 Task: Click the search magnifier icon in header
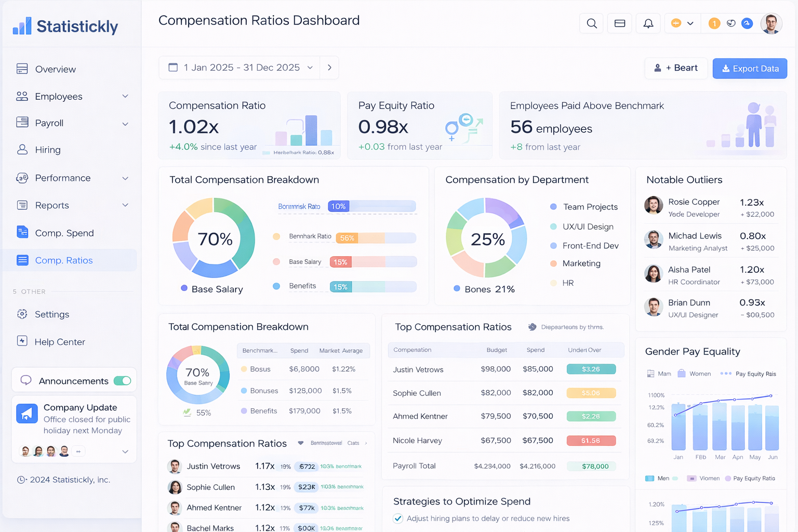click(x=591, y=23)
